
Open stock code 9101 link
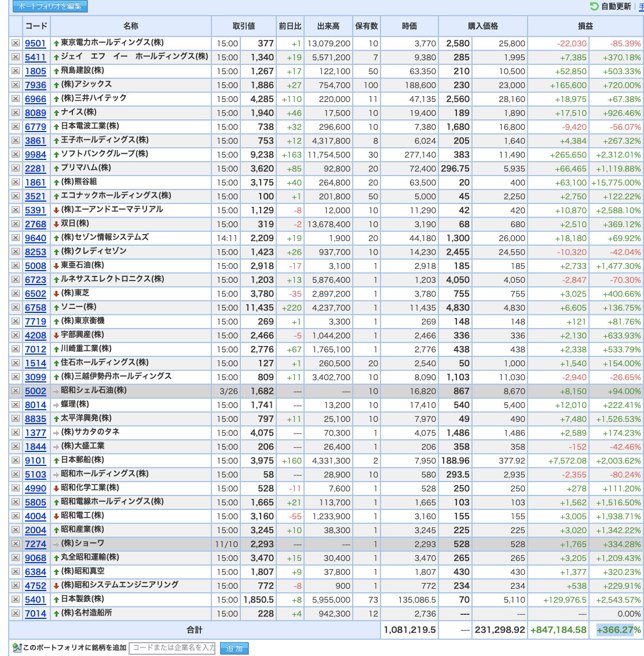coord(35,461)
